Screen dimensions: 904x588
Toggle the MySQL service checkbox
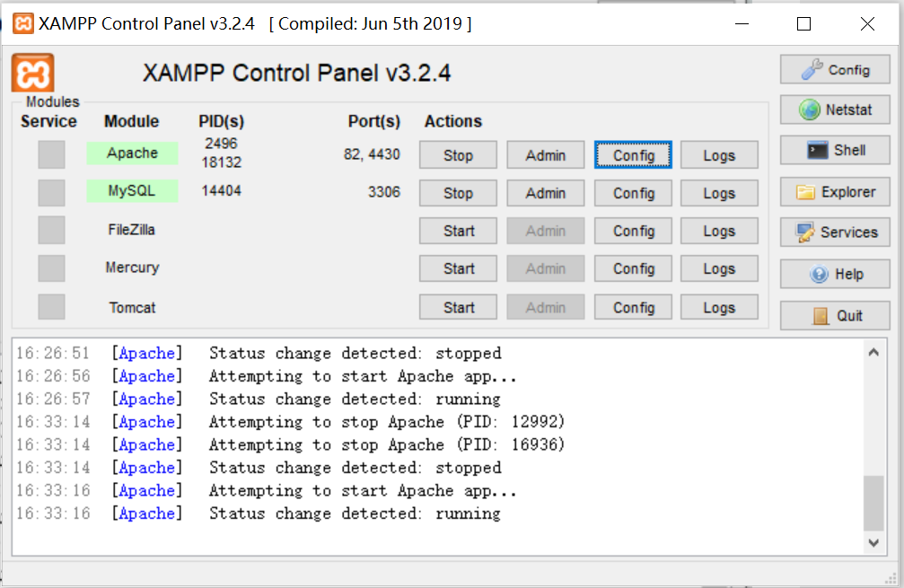coord(51,192)
